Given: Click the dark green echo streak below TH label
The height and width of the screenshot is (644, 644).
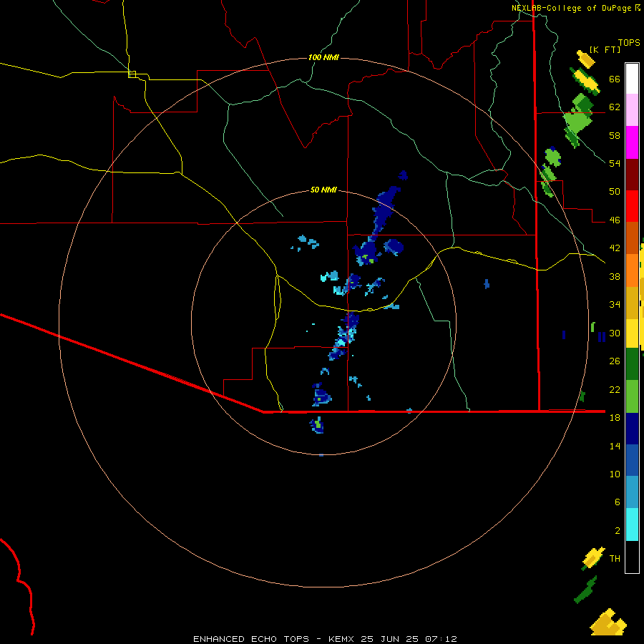Looking at the screenshot, I should [x=585, y=590].
